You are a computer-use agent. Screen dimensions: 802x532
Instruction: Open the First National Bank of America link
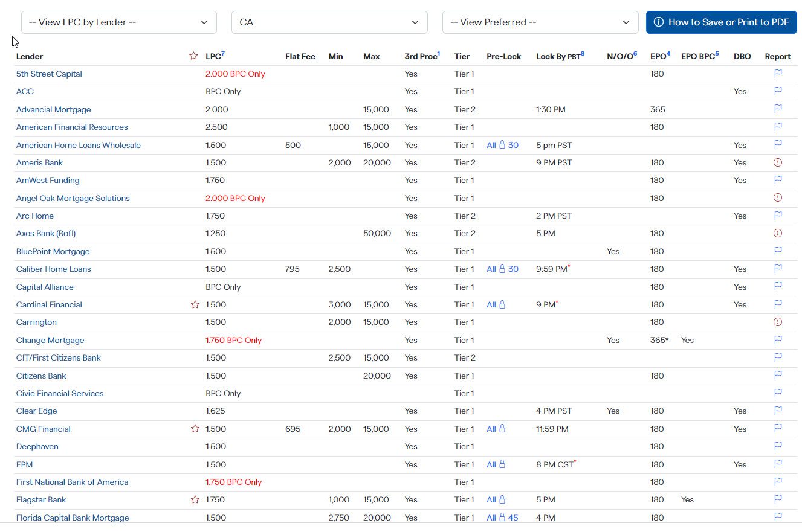(x=73, y=482)
